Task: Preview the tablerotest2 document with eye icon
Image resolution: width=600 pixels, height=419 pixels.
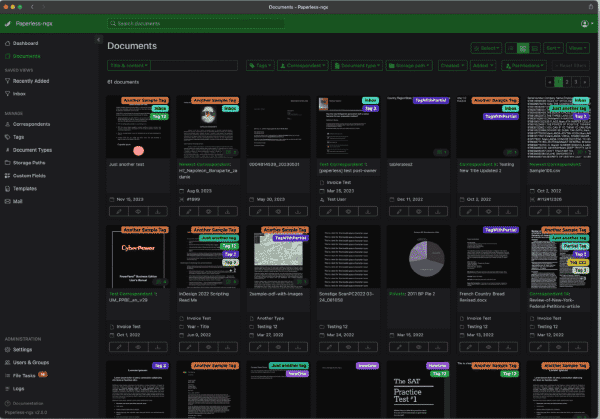Action: coord(418,211)
